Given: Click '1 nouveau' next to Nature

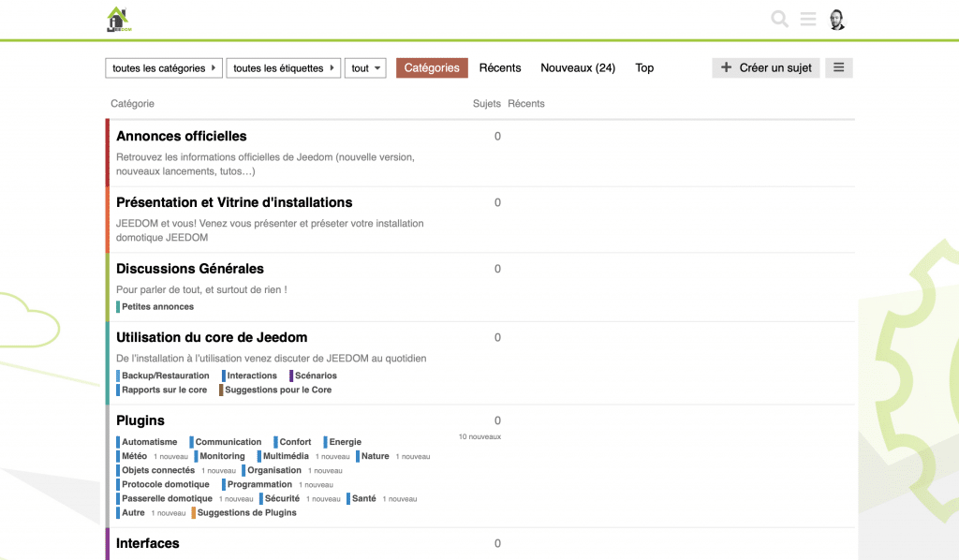Looking at the screenshot, I should (413, 457).
